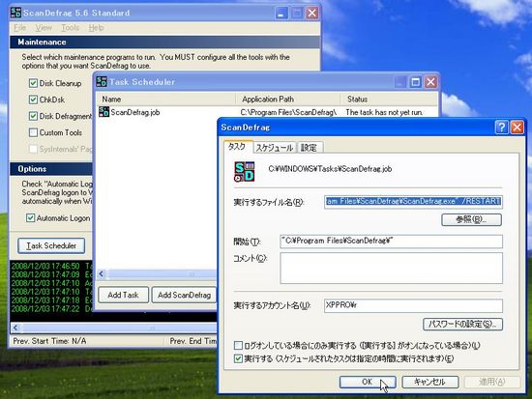Screen dimensions: 532x399
Task: Click the 開始(T) start-in field
Action: click(x=391, y=241)
